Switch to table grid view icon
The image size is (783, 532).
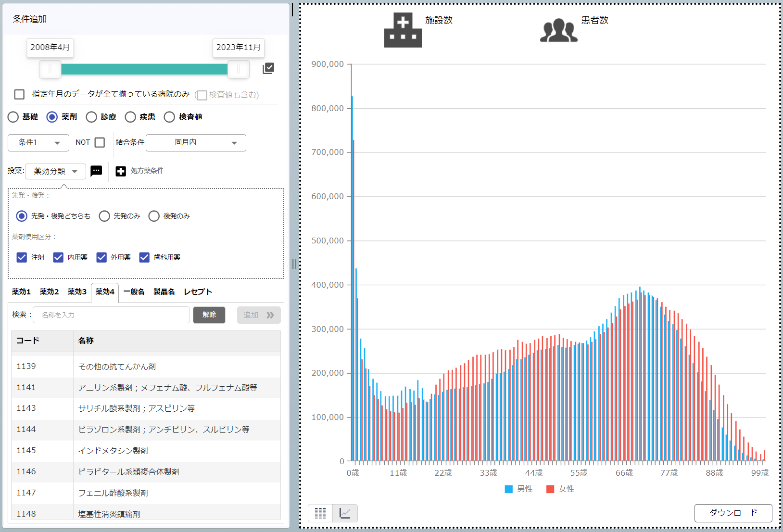point(320,513)
